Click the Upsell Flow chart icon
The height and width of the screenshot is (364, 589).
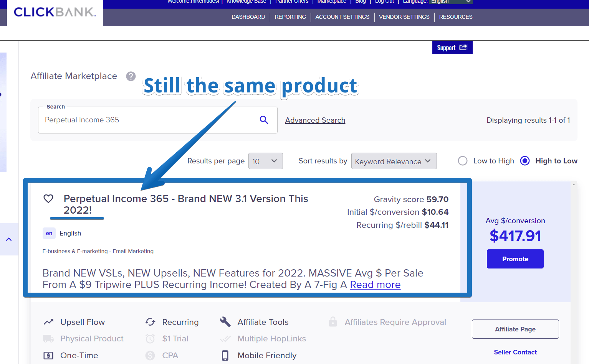(x=48, y=322)
